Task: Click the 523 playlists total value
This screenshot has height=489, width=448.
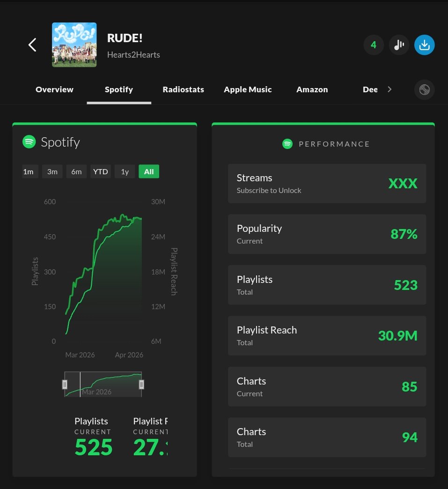Action: (405, 285)
